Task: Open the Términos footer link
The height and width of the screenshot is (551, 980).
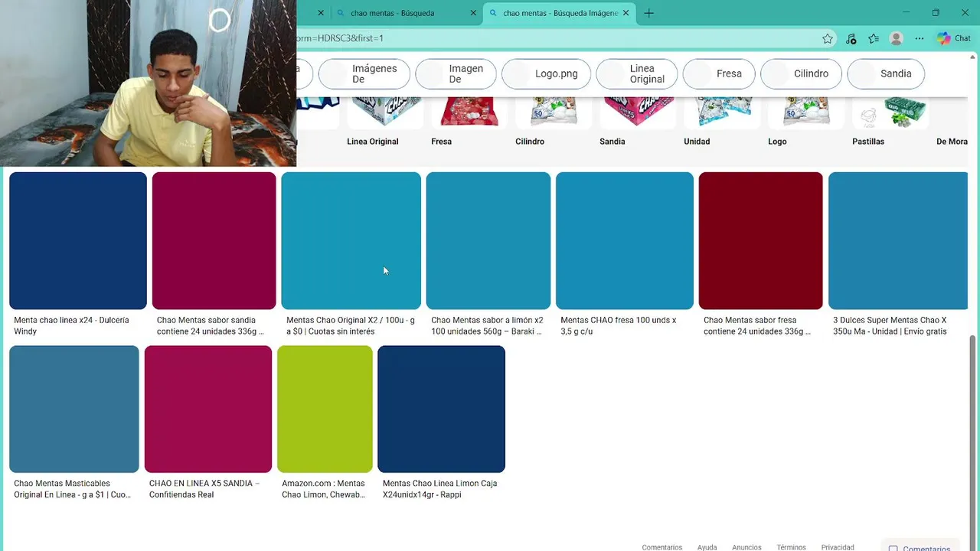Action: pos(791,547)
